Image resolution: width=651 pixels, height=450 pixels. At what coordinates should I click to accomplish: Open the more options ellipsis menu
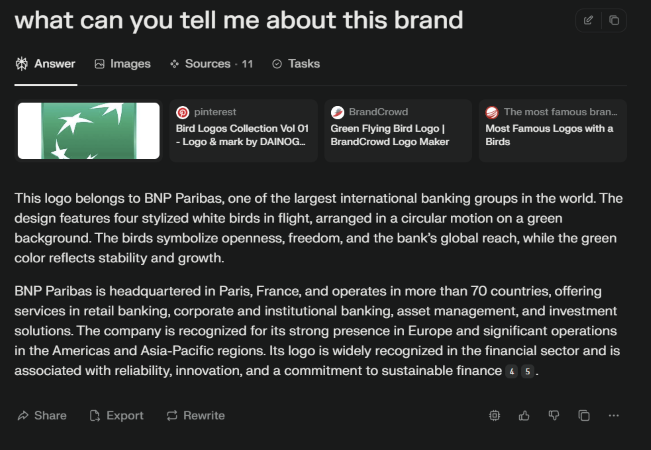[614, 415]
